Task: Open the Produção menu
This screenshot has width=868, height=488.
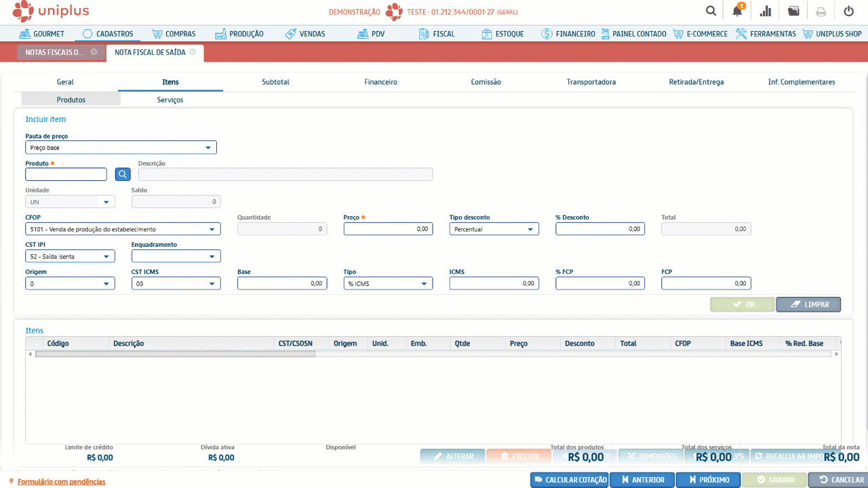Action: click(x=239, y=33)
